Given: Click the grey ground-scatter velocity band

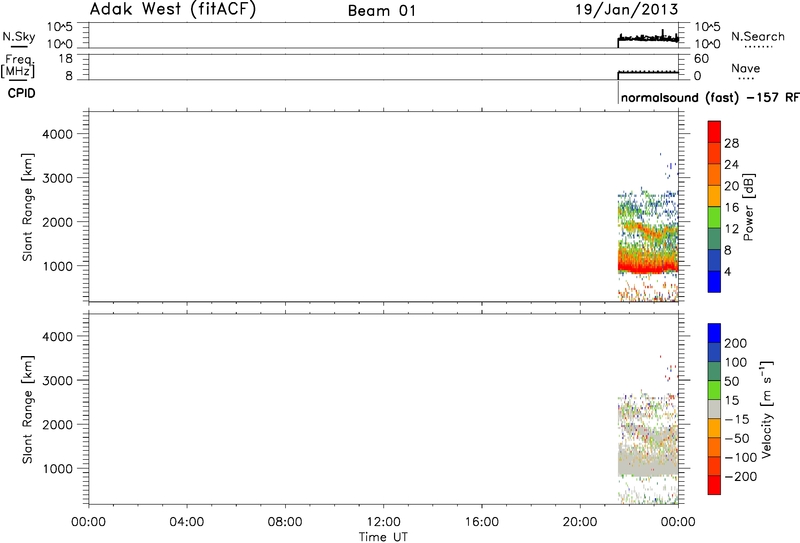Looking at the screenshot, I should [648, 464].
